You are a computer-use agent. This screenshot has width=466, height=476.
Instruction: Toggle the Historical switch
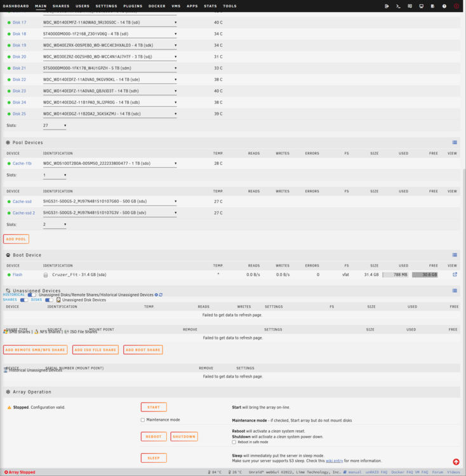(32, 294)
